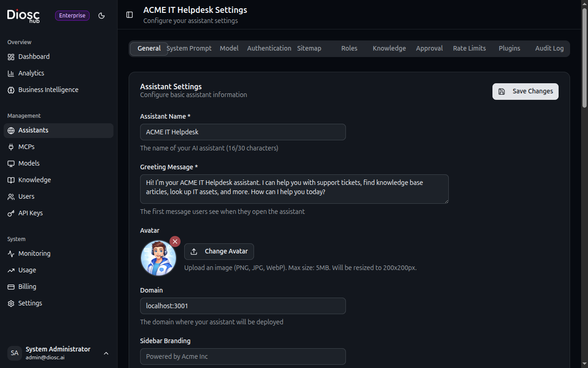Go to MCPs plug icon
588x368 pixels.
[11, 147]
